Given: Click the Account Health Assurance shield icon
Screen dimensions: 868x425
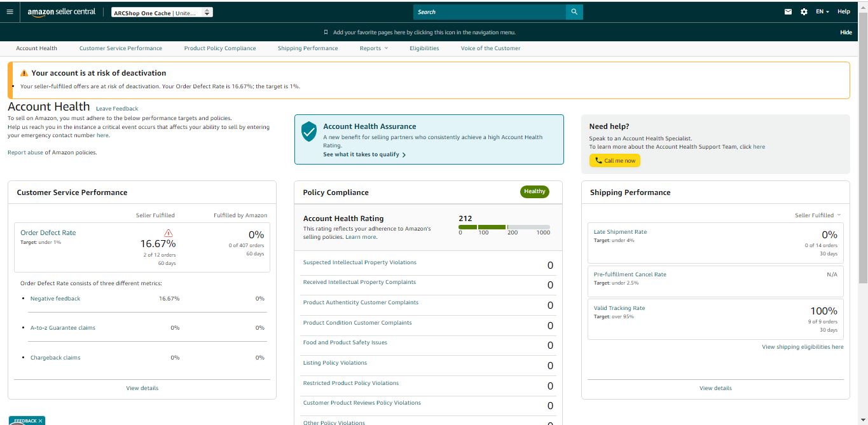Looking at the screenshot, I should pos(309,132).
